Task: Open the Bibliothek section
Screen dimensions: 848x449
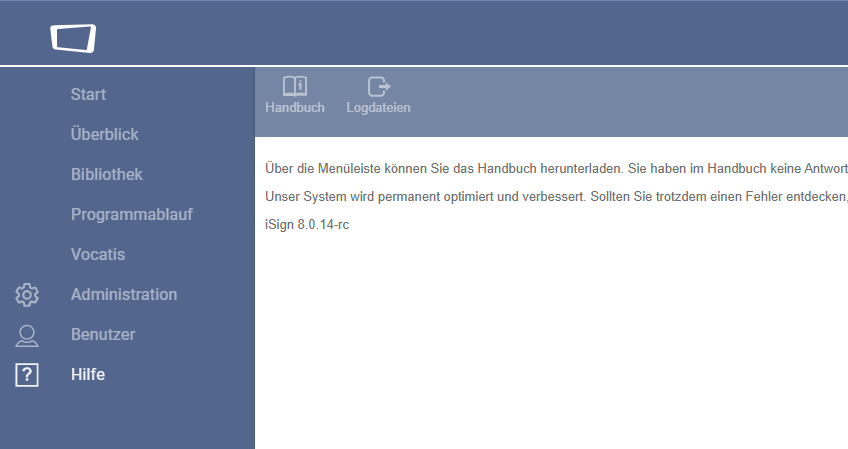Action: pyautogui.click(x=107, y=174)
